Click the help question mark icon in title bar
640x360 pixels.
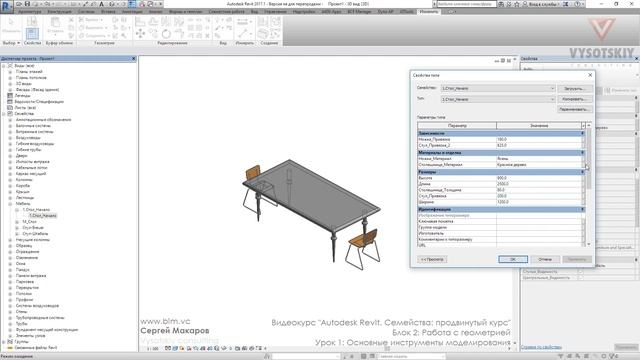pos(577,4)
